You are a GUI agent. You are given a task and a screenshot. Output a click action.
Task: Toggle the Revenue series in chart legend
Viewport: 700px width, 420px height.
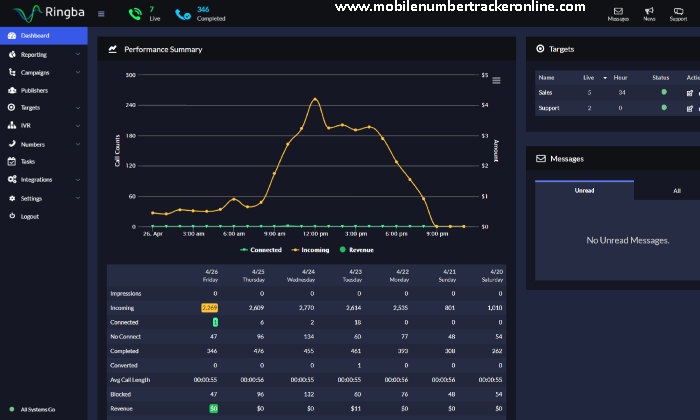click(x=356, y=249)
